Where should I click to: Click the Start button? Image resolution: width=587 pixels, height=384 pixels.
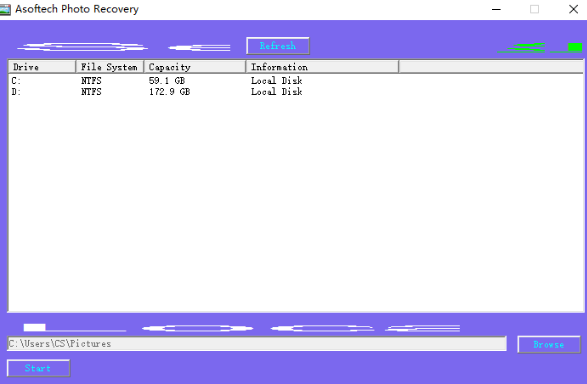pos(38,368)
